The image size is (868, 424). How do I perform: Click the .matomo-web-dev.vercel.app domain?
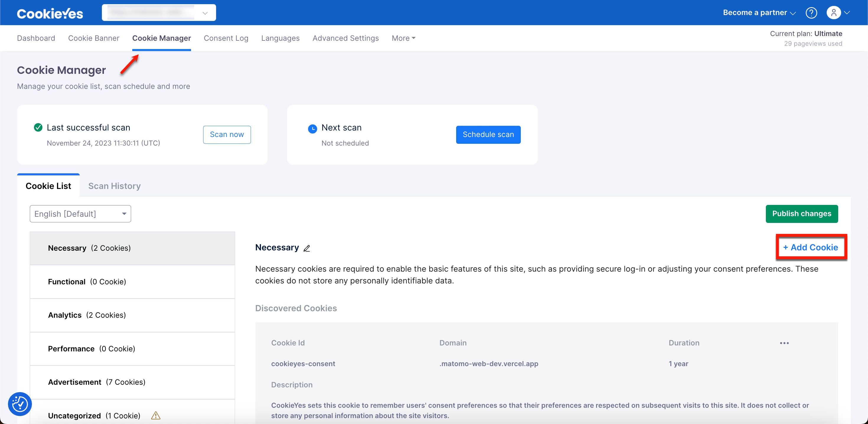[489, 364]
